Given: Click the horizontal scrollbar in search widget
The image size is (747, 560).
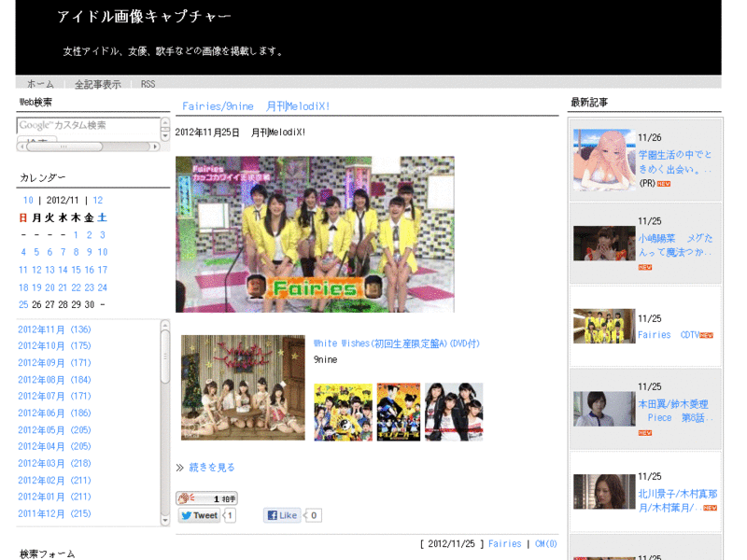Looking at the screenshot, I should click(88, 147).
